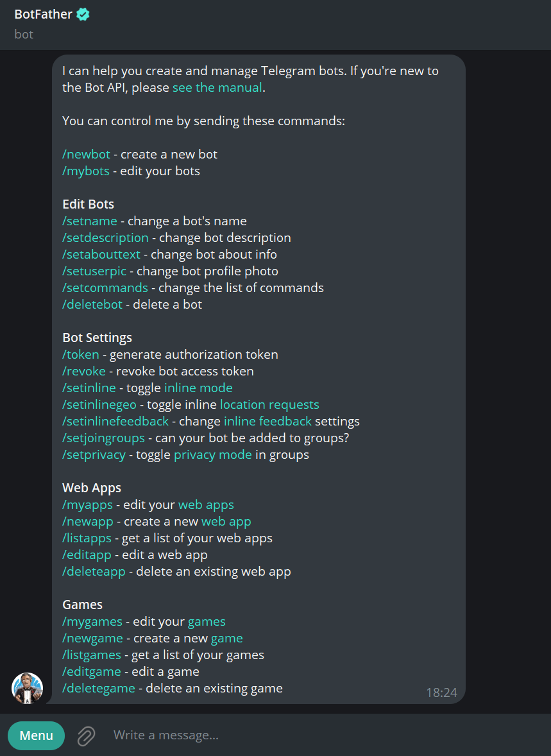
Task: Send the /newbot command
Action: [x=86, y=154]
